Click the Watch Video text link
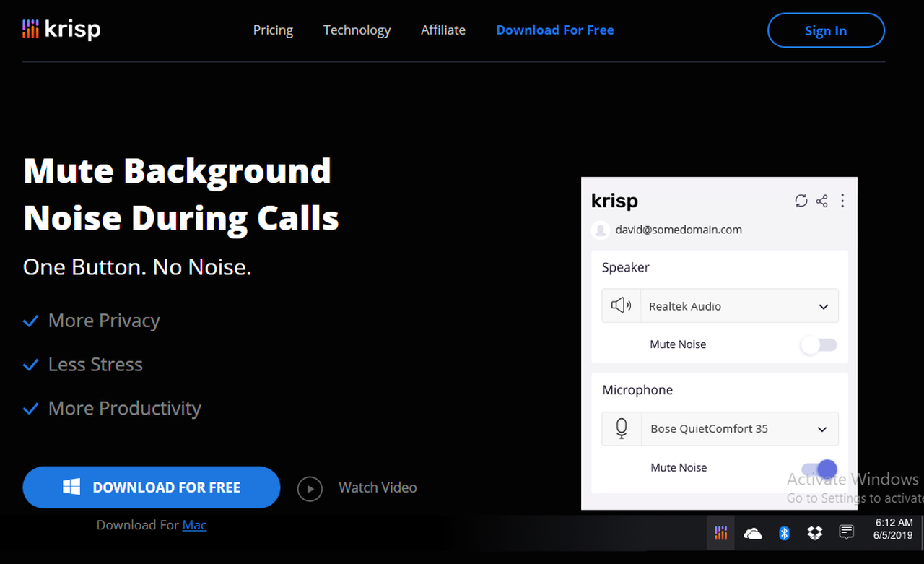 378,487
